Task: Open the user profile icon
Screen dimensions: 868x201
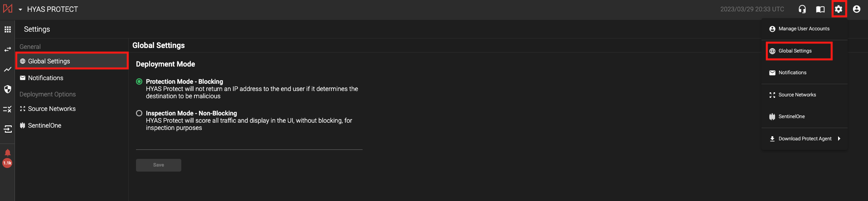Action: point(857,9)
